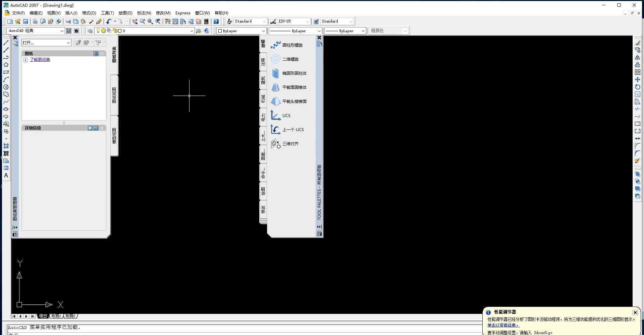Toggle auto-hide on Sheet Set Manager panel
Viewport: 644px width, 335px height.
coord(15,228)
